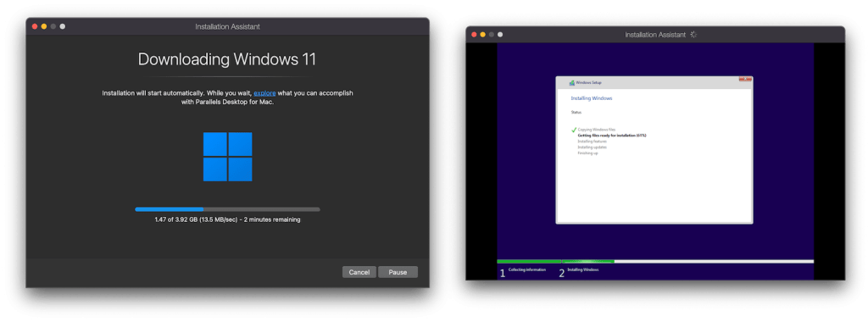The height and width of the screenshot is (322, 868).
Task: Pause the Windows 11 download
Action: pos(398,272)
